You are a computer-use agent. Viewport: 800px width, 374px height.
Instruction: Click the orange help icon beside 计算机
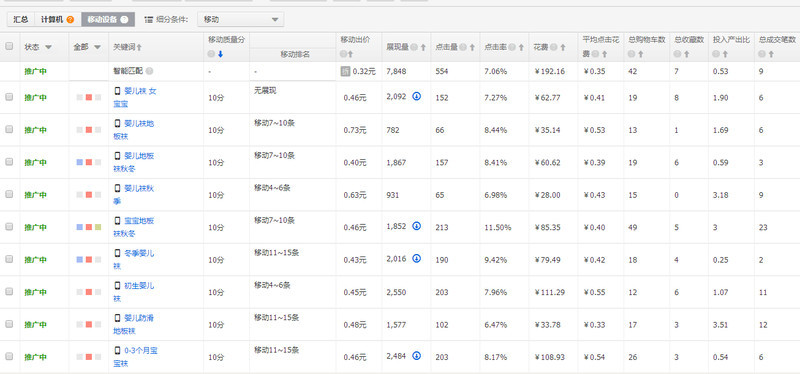coord(70,20)
